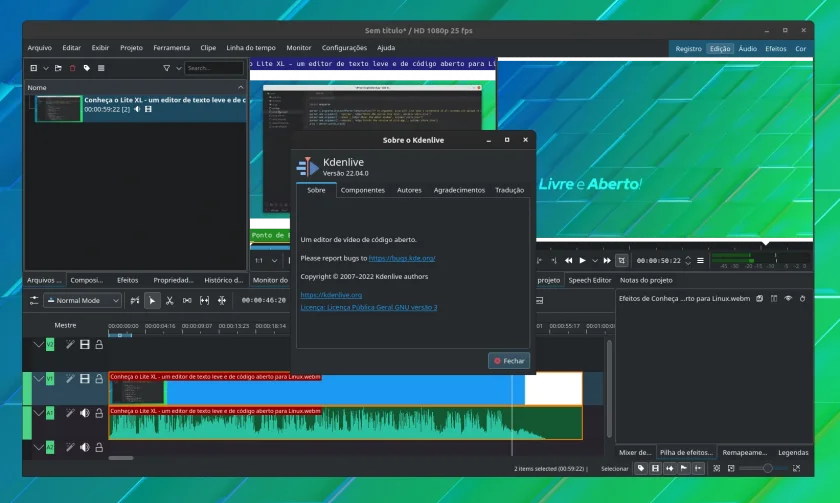The image size is (840, 503).
Task: Open the Autores tab in about dialog
Action: [x=409, y=190]
